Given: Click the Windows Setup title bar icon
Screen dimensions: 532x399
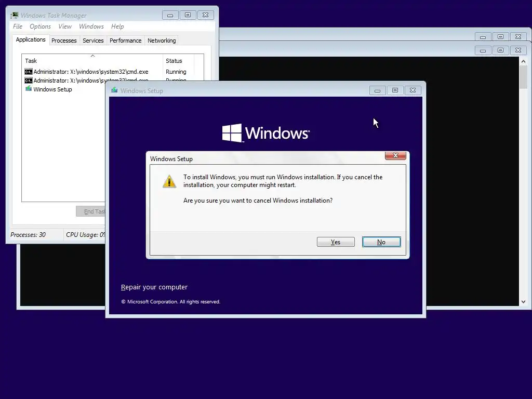Looking at the screenshot, I should point(114,90).
